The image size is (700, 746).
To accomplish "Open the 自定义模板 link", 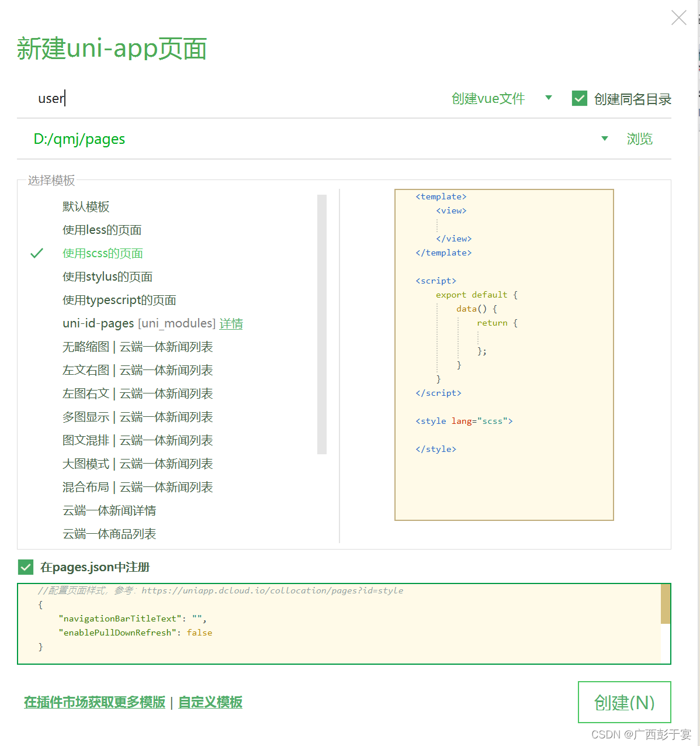I will click(210, 702).
